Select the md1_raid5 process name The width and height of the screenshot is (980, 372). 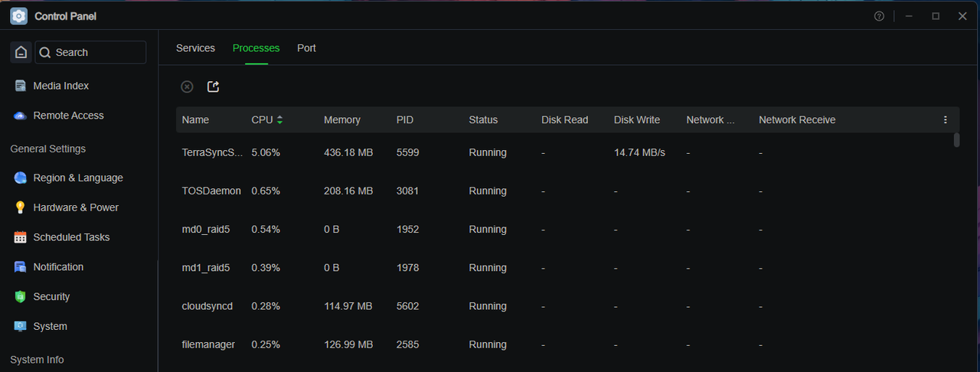point(206,268)
